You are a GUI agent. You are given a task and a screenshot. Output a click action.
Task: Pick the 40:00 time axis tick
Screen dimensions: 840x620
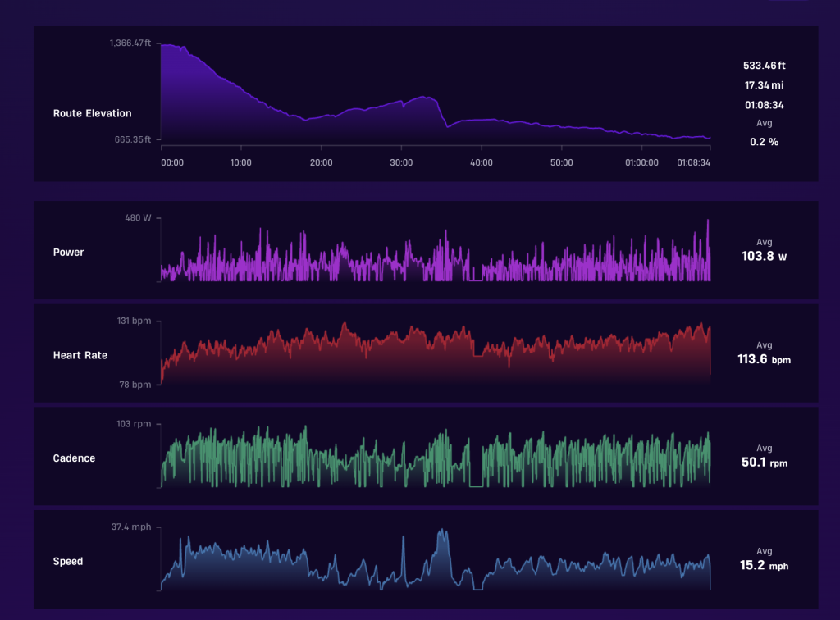(x=481, y=162)
